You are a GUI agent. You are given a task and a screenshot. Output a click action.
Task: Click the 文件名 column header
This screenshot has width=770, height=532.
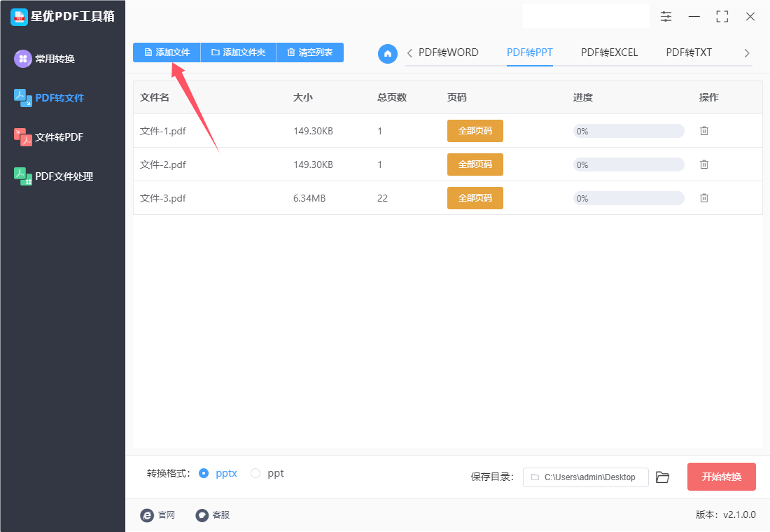pyautogui.click(x=155, y=97)
